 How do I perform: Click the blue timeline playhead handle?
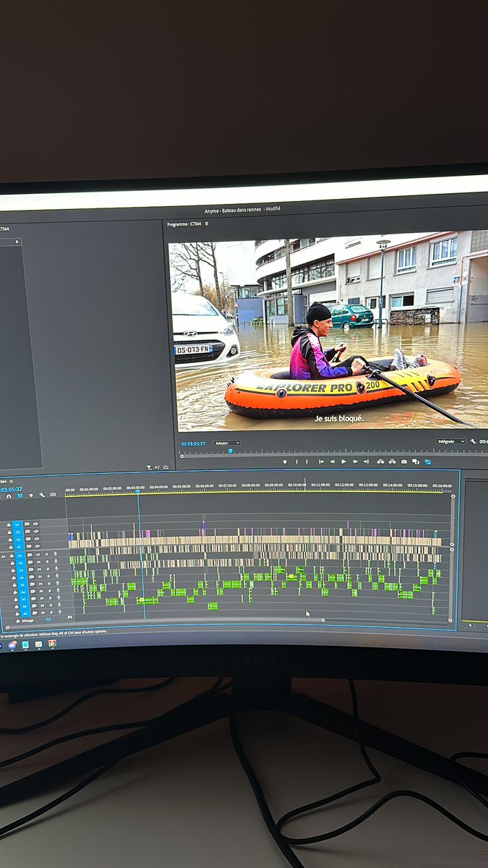point(137,491)
